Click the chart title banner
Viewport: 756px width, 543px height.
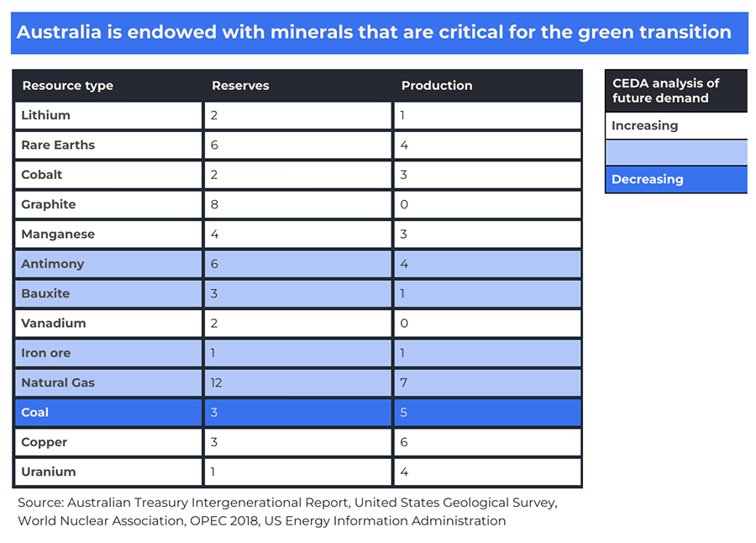(x=378, y=33)
